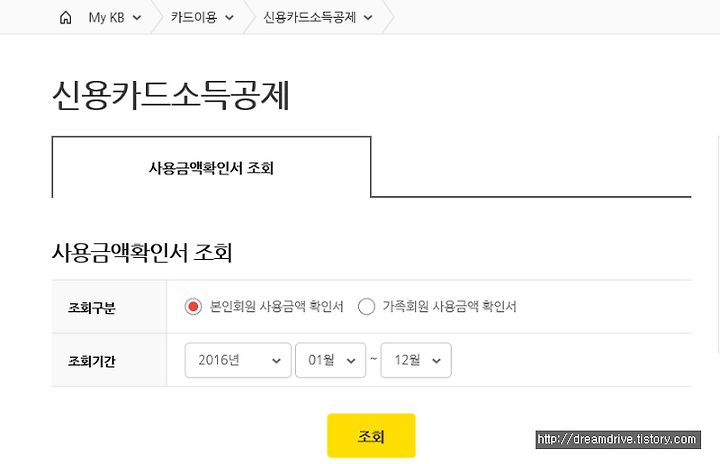Open the 01월 start month dropdown
Image resolution: width=720 pixels, height=464 pixels.
tap(330, 360)
